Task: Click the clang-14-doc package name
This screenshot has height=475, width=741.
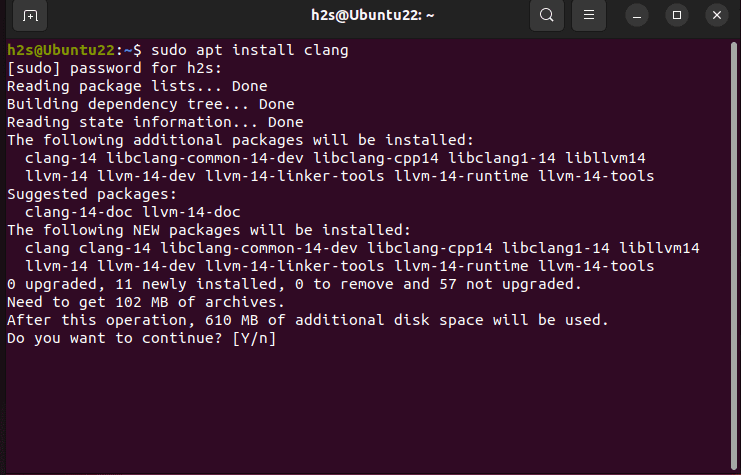Action: [x=78, y=212]
